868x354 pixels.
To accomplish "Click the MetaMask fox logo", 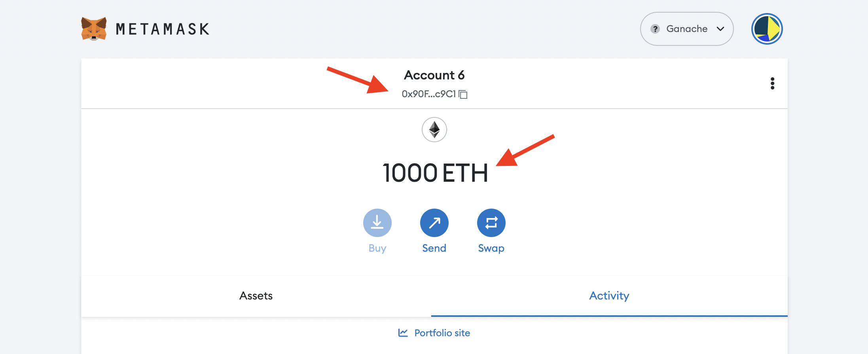I will [94, 29].
